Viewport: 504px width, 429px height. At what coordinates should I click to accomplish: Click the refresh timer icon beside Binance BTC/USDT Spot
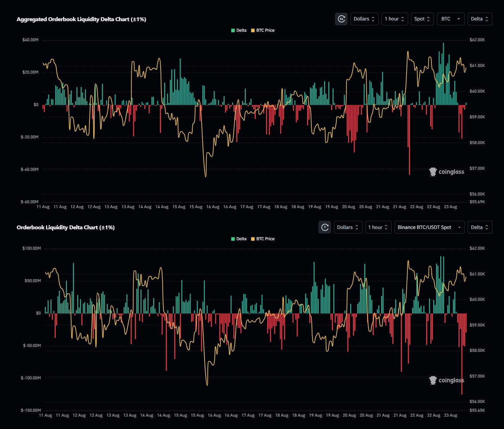(325, 228)
